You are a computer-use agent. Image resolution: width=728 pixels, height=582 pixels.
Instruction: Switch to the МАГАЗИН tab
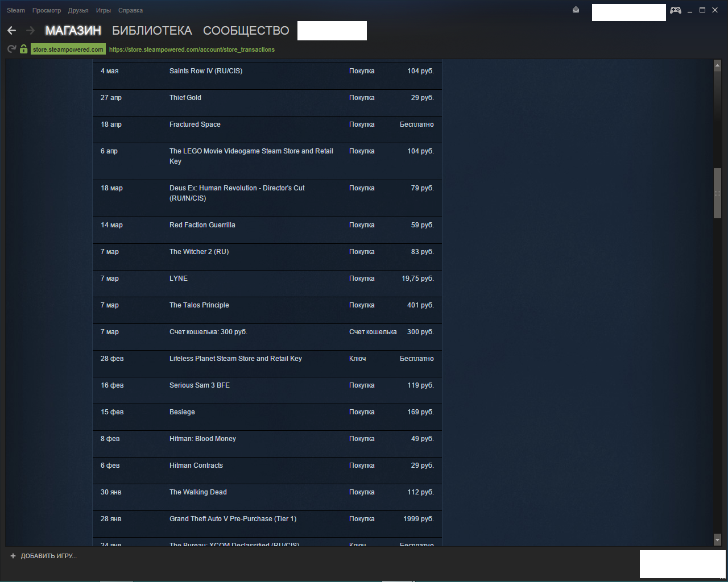tap(73, 31)
